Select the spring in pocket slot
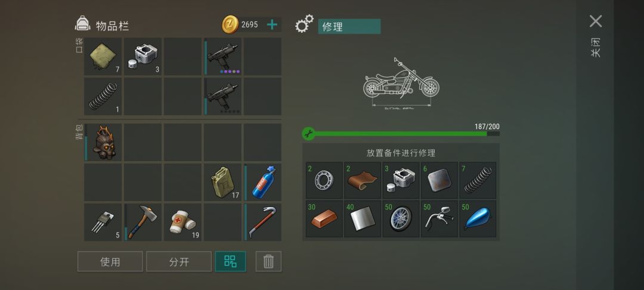This screenshot has height=290, width=644. 103,97
